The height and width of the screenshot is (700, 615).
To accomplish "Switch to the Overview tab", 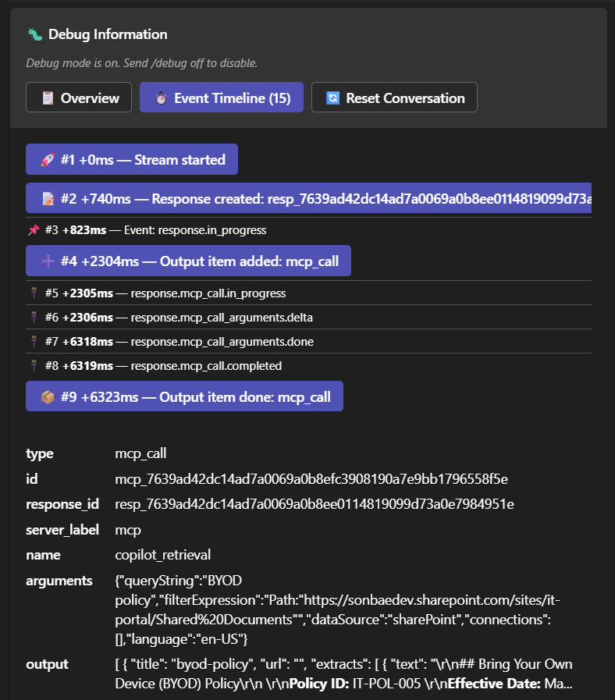I will (79, 98).
